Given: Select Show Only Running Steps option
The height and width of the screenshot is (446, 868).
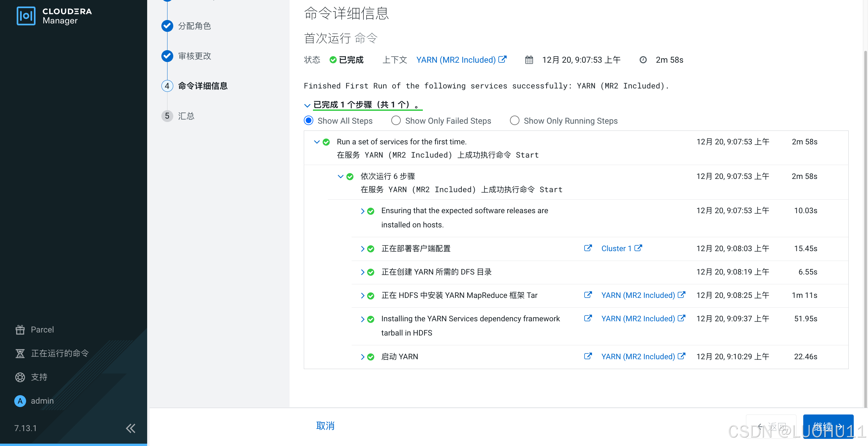Looking at the screenshot, I should click(x=514, y=121).
